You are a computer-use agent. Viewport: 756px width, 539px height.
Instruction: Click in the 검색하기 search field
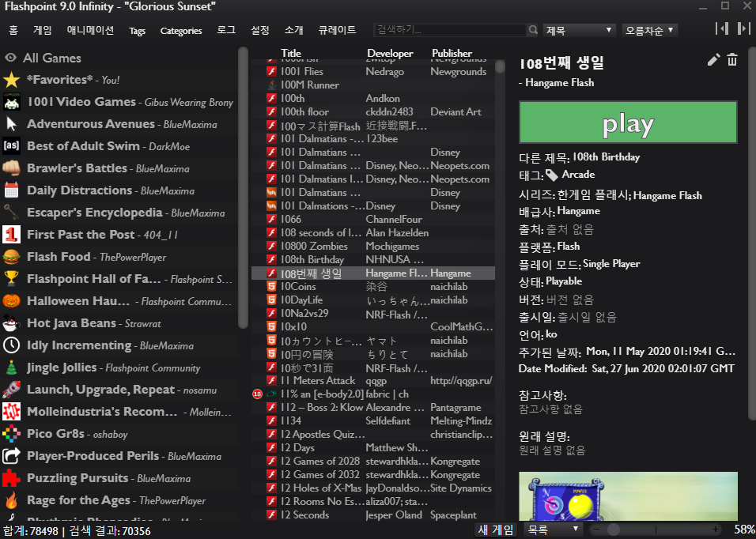450,30
